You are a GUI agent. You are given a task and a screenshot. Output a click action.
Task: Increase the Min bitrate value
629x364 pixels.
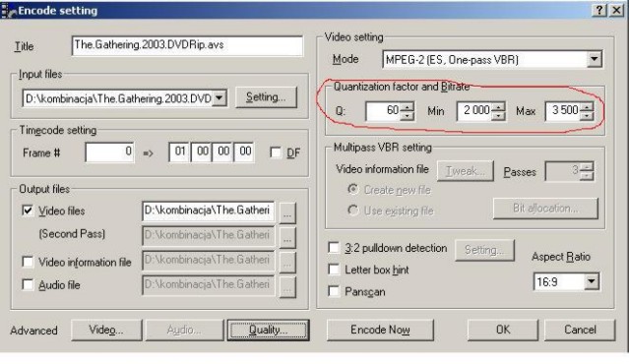click(498, 106)
